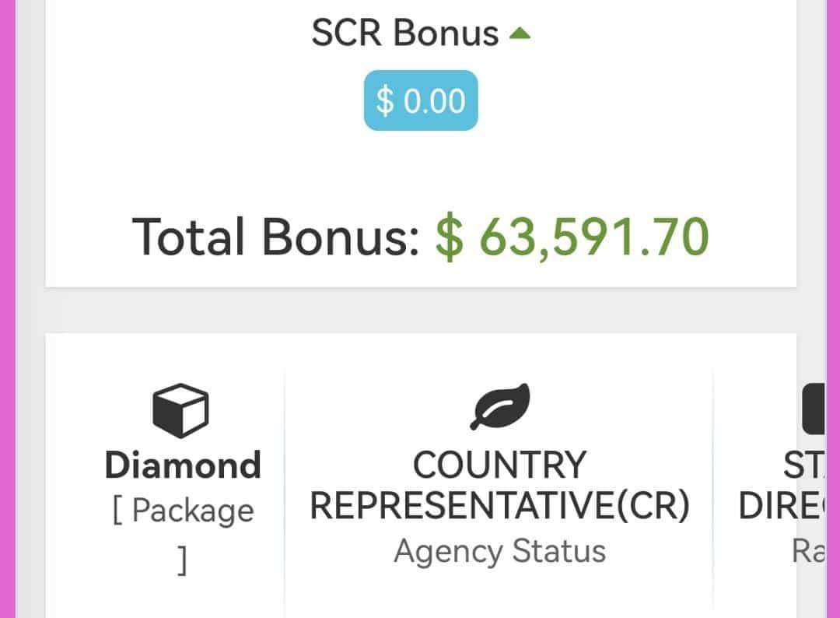Click the SCR Bonus heading text
Screen dimensions: 840x618
tap(404, 33)
